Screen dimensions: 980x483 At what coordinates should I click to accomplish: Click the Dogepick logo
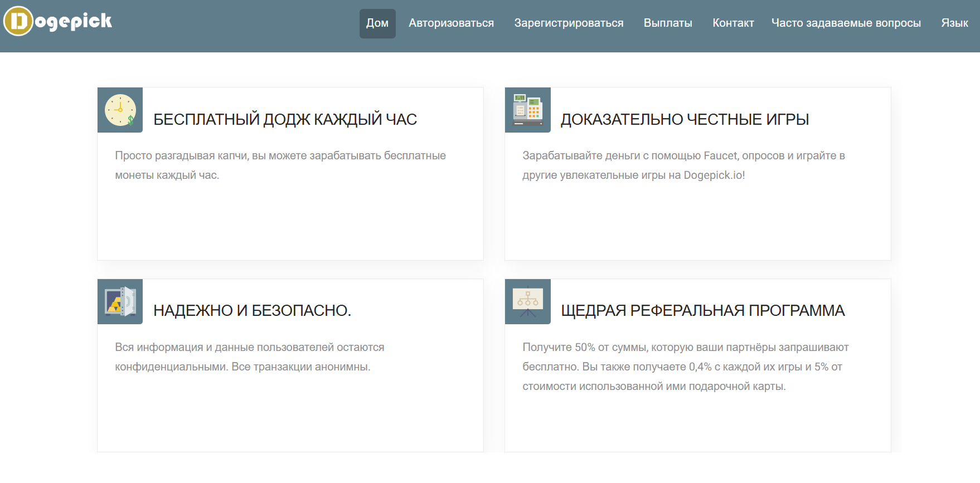(x=58, y=21)
